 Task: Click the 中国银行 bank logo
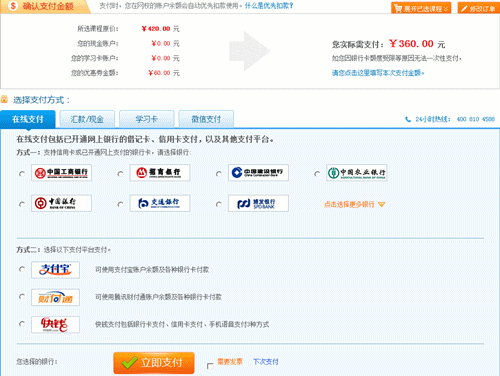click(x=61, y=203)
